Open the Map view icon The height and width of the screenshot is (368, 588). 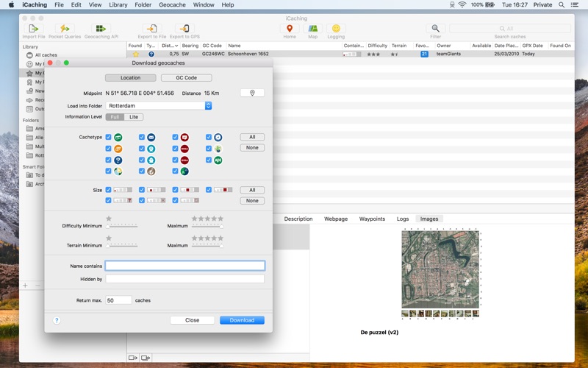[313, 29]
